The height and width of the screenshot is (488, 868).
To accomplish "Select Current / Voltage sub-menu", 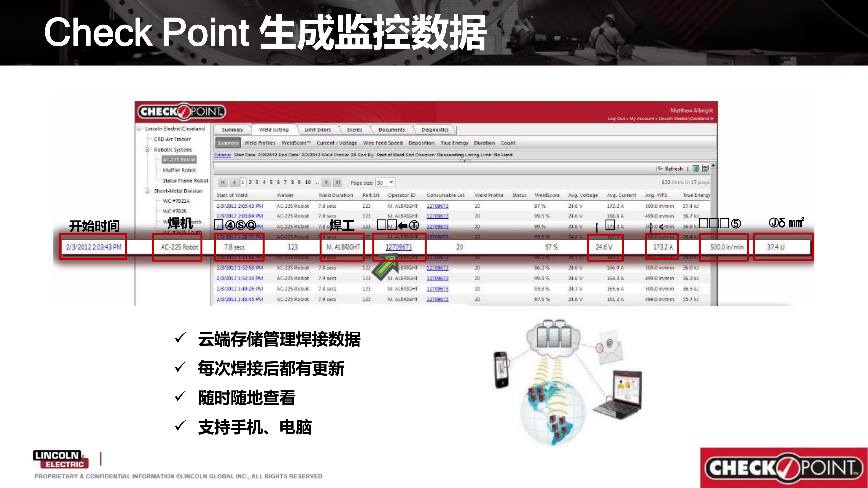I will click(337, 143).
